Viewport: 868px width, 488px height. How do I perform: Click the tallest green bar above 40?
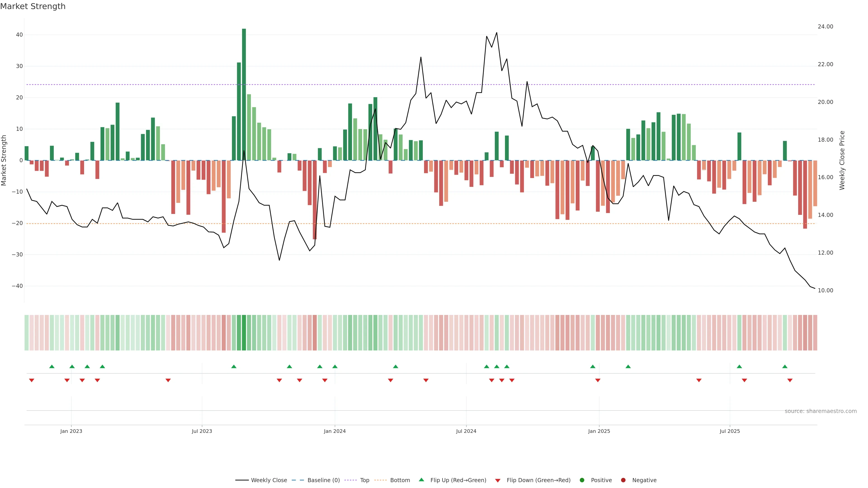pyautogui.click(x=244, y=94)
